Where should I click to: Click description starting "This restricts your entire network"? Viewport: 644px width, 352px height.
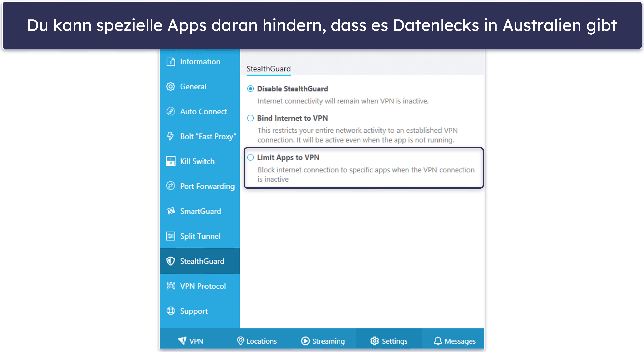[x=358, y=135]
